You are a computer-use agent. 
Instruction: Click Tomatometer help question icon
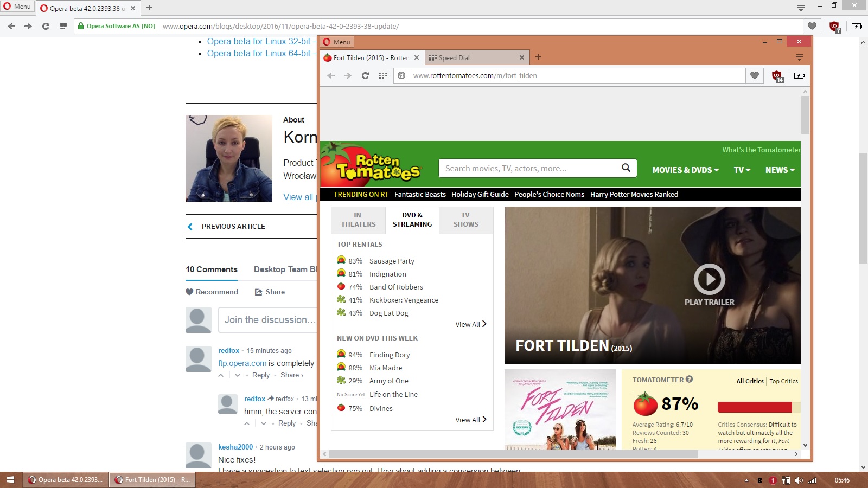pyautogui.click(x=689, y=380)
